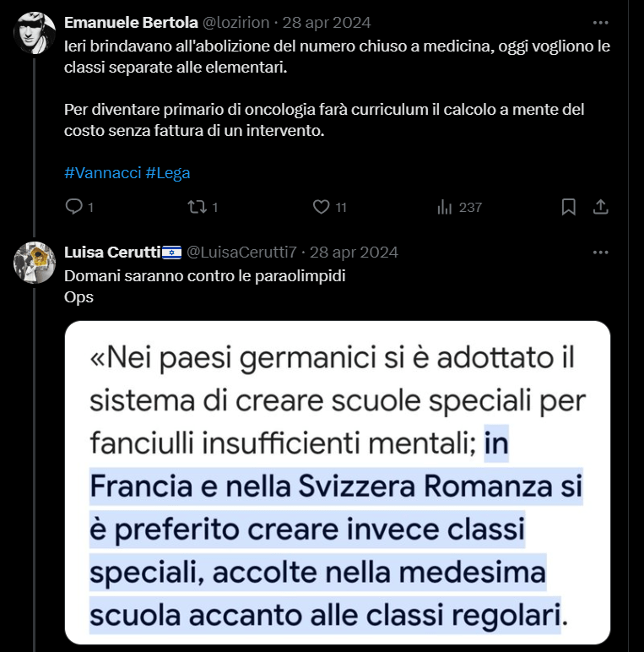Open more options on Luisa Cerutti's reply

tap(599, 253)
